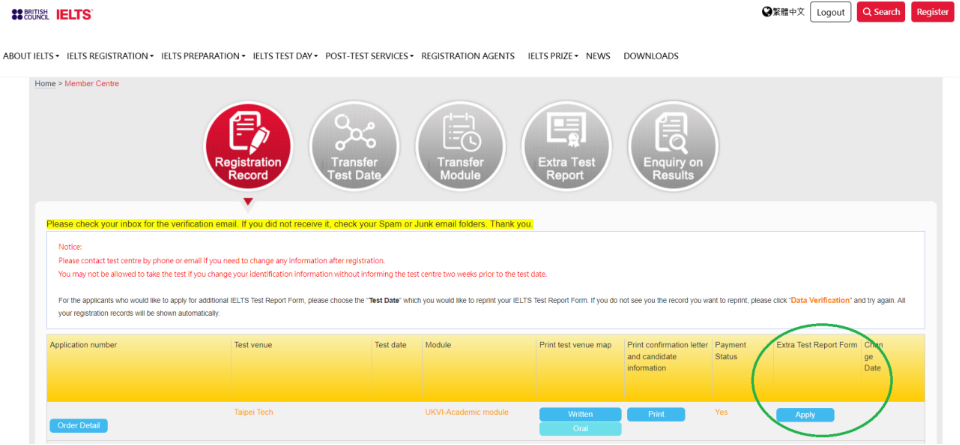This screenshot has height=445, width=960.
Task: Click the British Council IELTS logo
Action: 52,14
